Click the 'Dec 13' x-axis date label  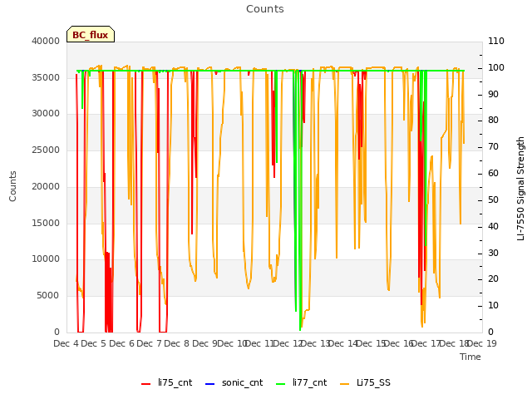coord(316,343)
